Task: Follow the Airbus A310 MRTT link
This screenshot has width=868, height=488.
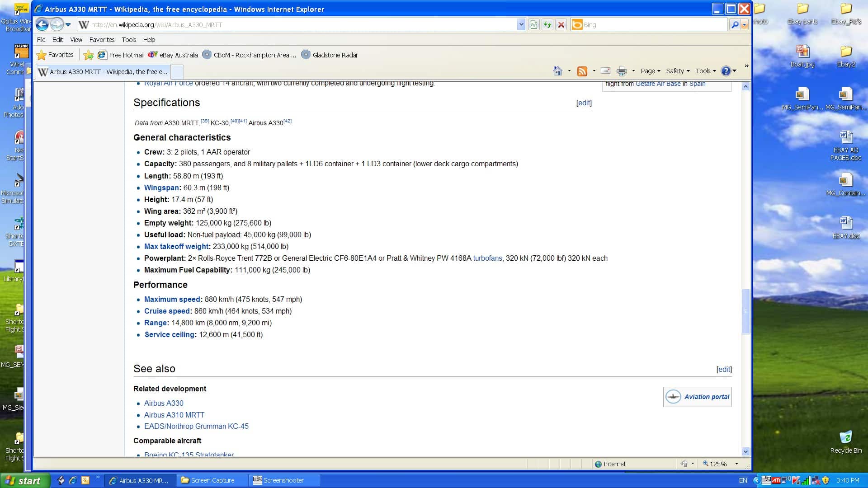Action: [174, 415]
